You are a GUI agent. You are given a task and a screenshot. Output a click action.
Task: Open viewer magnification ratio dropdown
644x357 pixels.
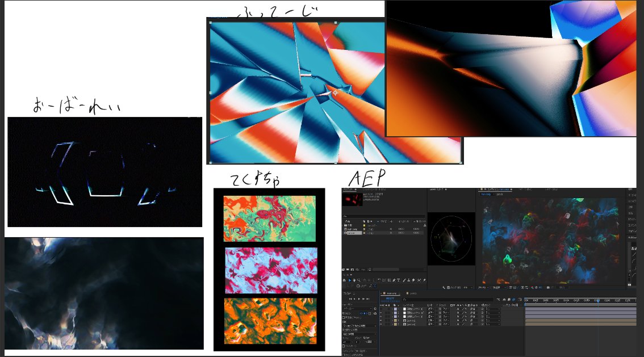[483, 288]
